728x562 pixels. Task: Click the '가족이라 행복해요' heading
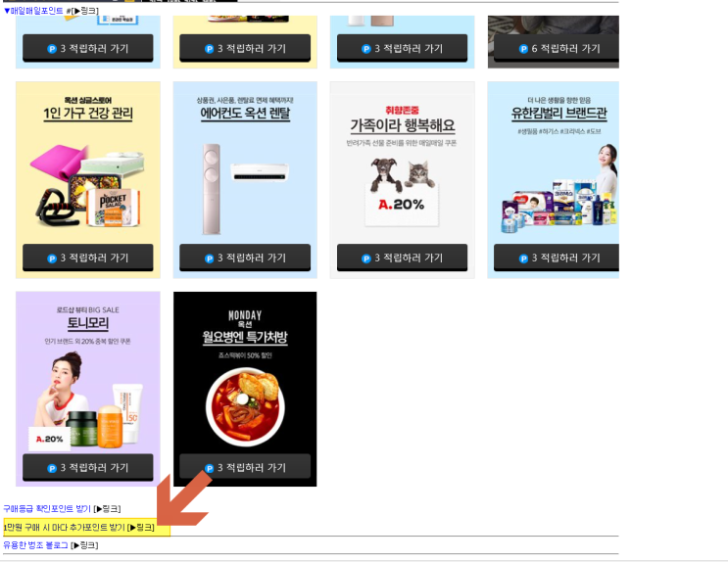coord(403,125)
